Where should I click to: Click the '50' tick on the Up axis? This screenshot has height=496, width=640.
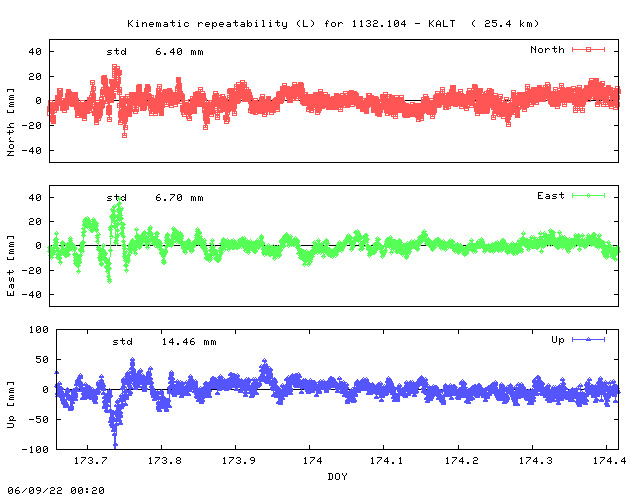(x=42, y=360)
